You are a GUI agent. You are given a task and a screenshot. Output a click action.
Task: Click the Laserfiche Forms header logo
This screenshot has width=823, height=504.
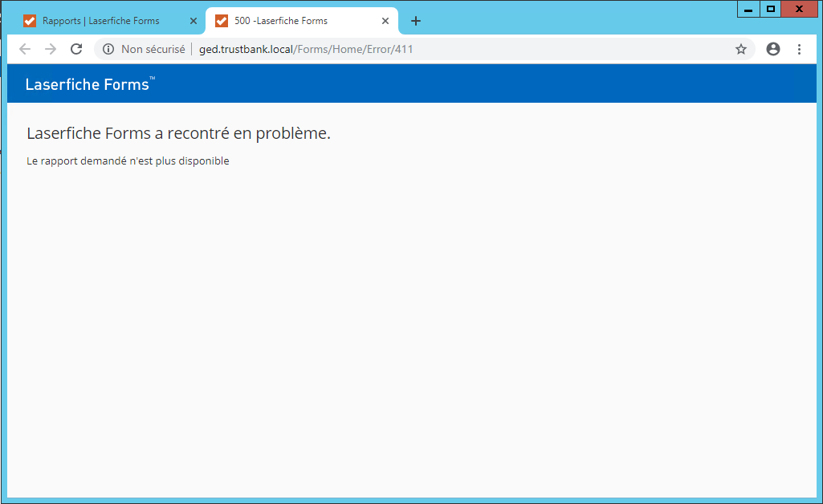90,84
